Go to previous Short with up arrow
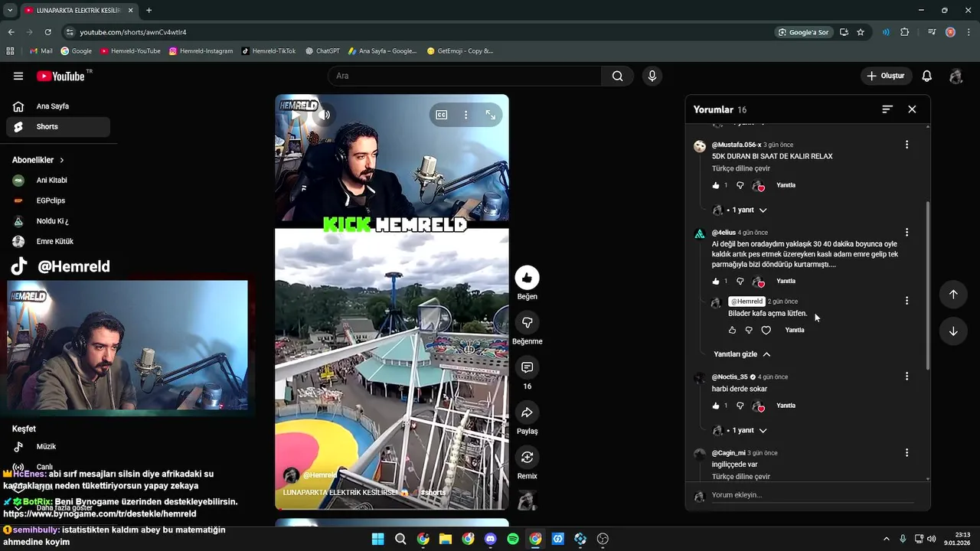The width and height of the screenshot is (980, 551). [x=953, y=295]
